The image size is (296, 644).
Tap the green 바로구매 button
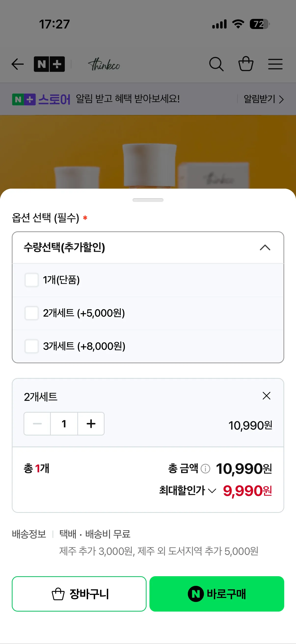(x=217, y=594)
